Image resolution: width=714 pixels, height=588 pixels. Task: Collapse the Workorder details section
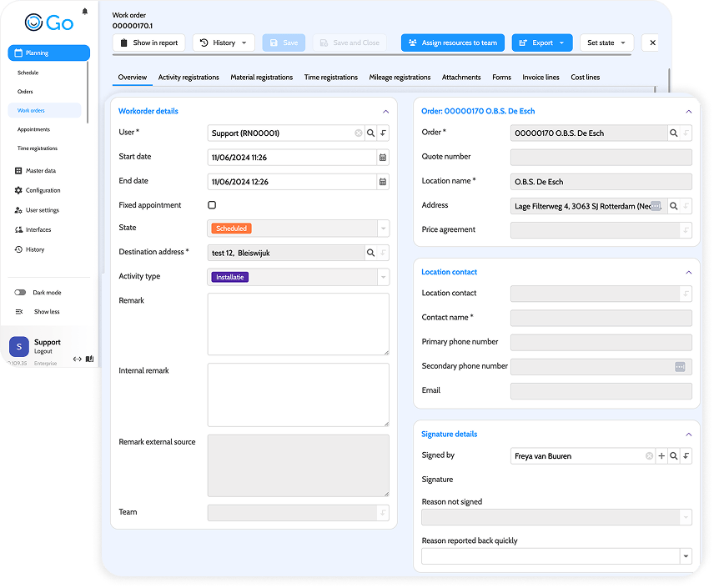[385, 112]
